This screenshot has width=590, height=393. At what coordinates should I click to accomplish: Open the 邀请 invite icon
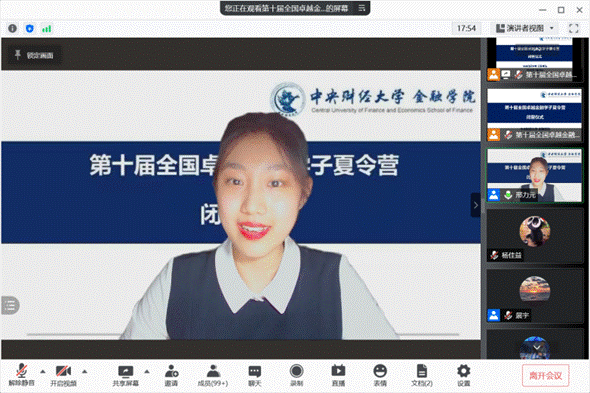click(x=171, y=375)
